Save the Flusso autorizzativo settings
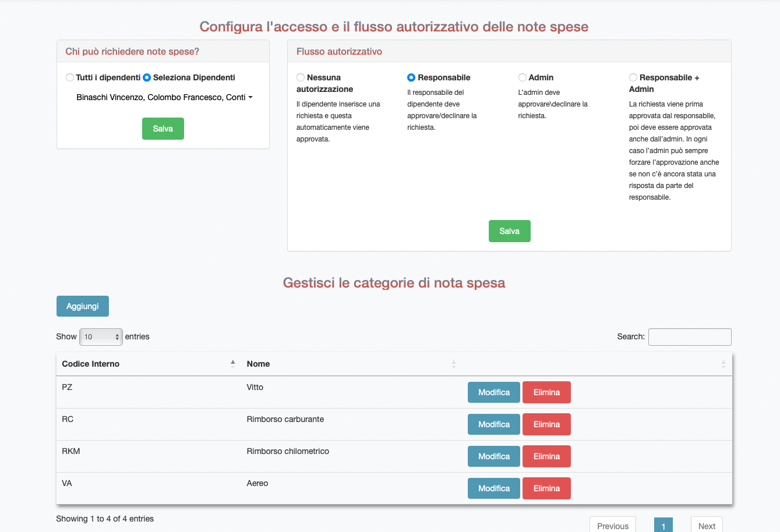The image size is (780, 532). click(x=509, y=231)
